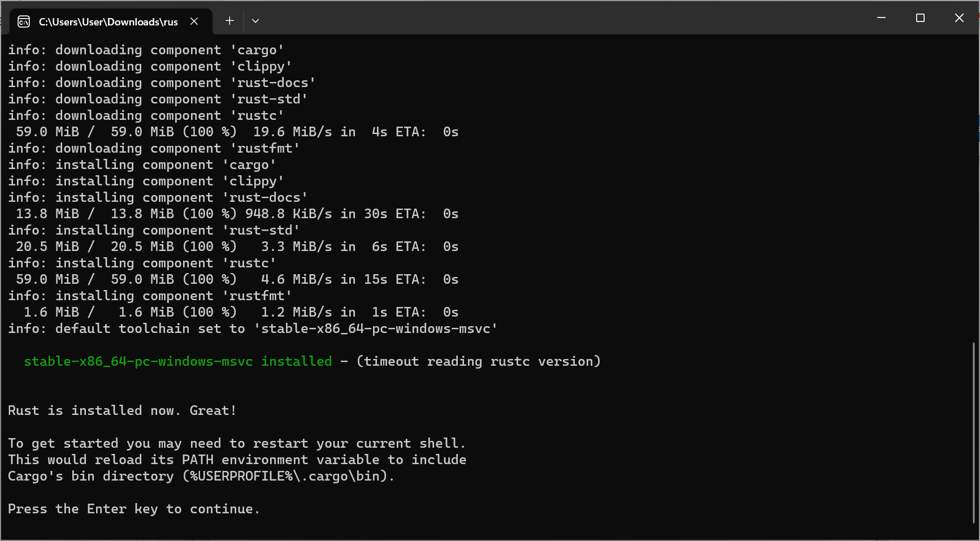Expand the new tab profile dropdown
Viewport: 980px width, 541px height.
[255, 21]
